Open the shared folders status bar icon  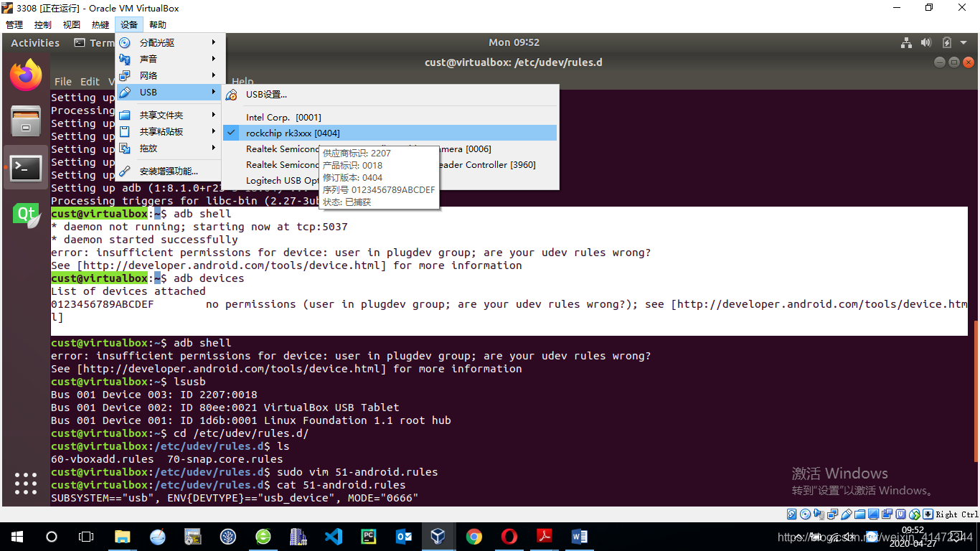pyautogui.click(x=860, y=514)
